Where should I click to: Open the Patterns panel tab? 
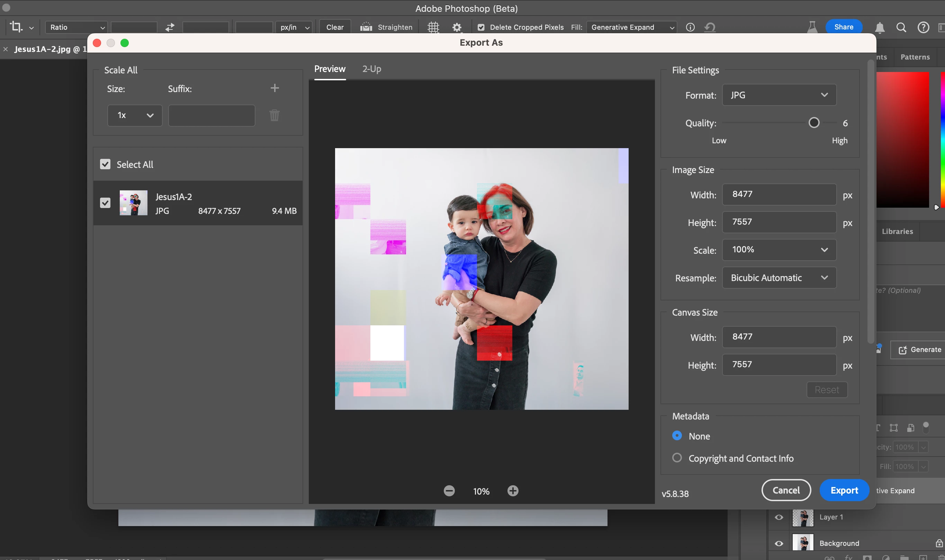coord(915,57)
